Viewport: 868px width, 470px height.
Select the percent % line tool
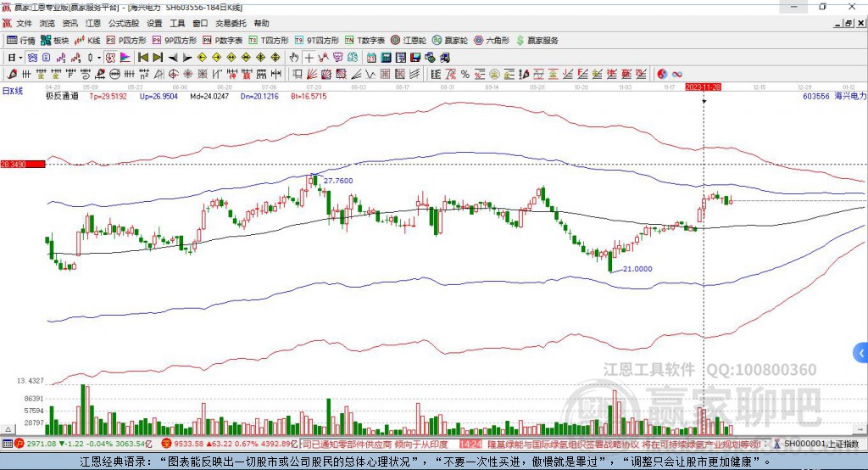[x=465, y=75]
